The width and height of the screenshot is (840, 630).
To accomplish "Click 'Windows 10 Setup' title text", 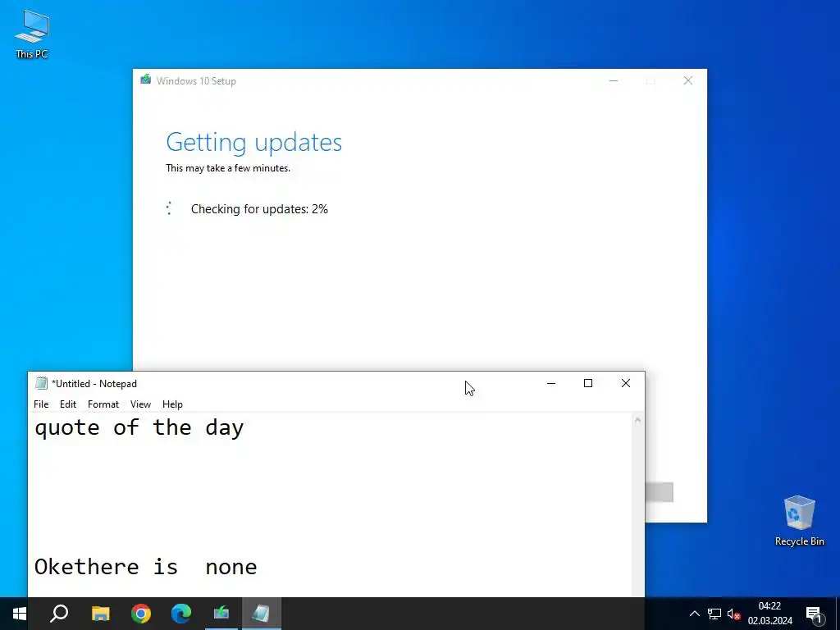I will click(x=196, y=81).
